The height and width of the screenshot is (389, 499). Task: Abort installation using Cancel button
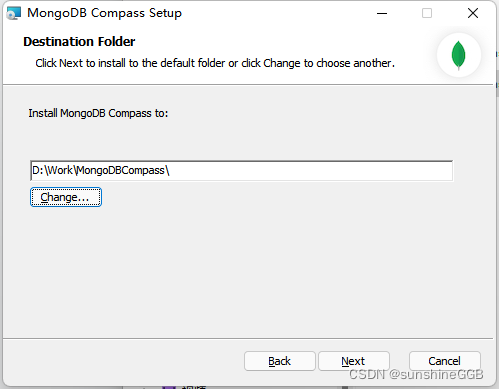click(445, 361)
